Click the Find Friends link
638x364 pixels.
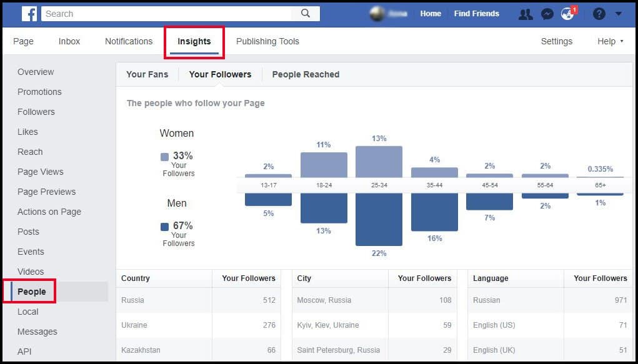[476, 13]
